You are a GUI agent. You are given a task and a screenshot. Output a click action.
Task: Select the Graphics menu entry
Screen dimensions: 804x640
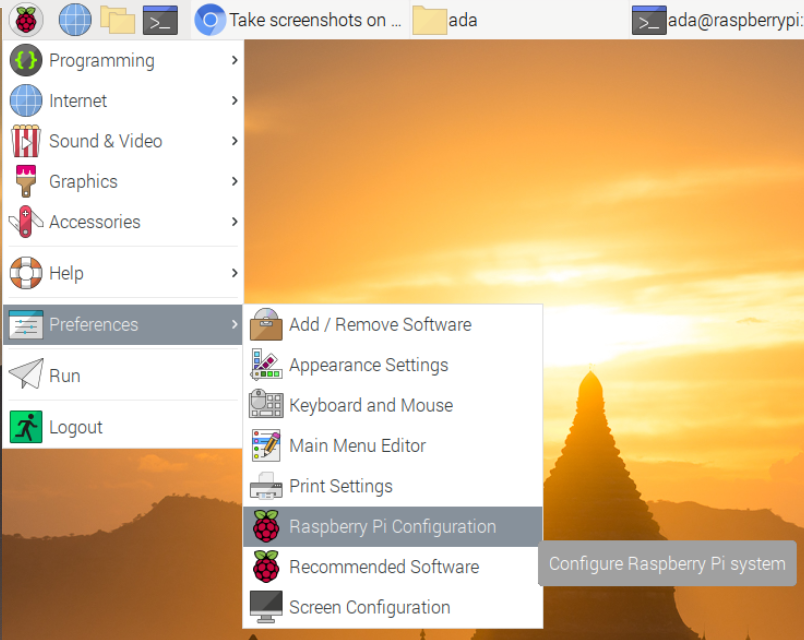click(x=100, y=181)
